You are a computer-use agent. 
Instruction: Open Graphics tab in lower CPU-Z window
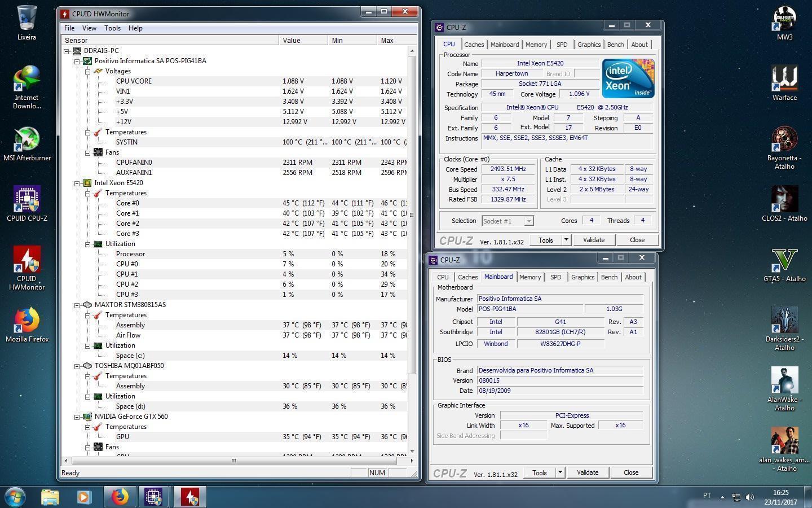(582, 277)
